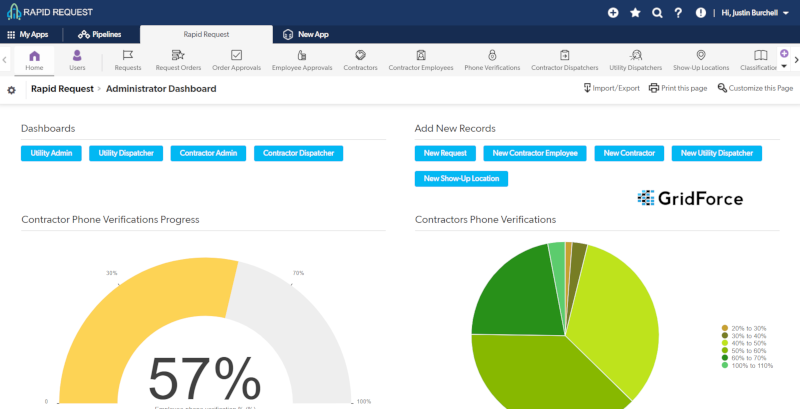The height and width of the screenshot is (409, 800).
Task: Open the settings gear icon
Action: pyautogui.click(x=11, y=90)
